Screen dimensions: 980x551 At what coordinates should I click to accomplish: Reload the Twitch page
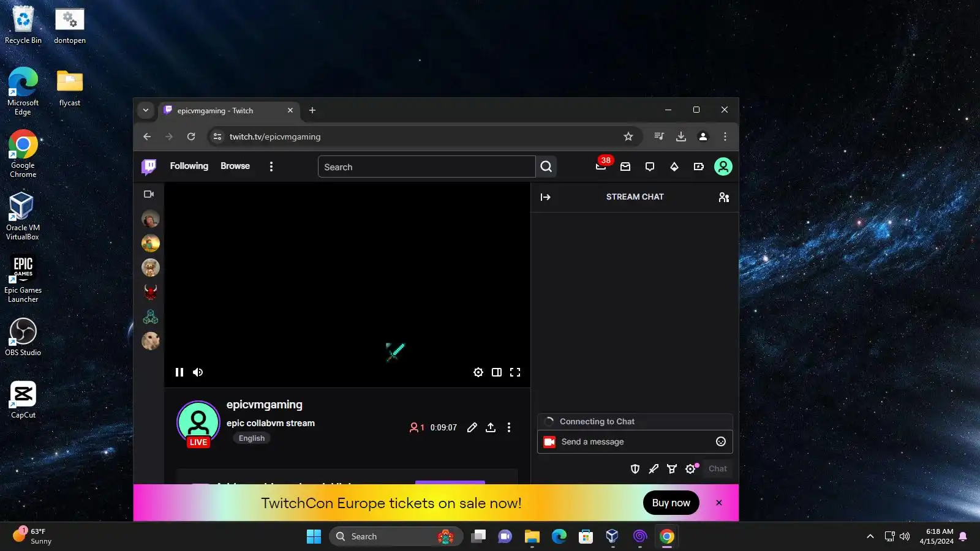(191, 137)
